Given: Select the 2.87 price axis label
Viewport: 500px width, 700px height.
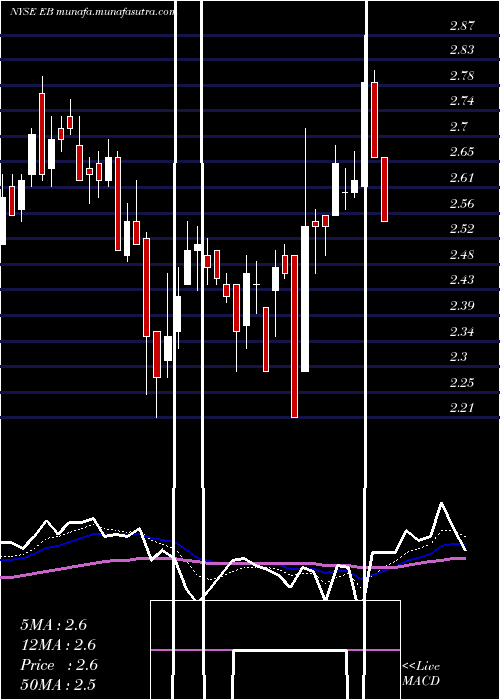Looking at the screenshot, I should [x=462, y=25].
